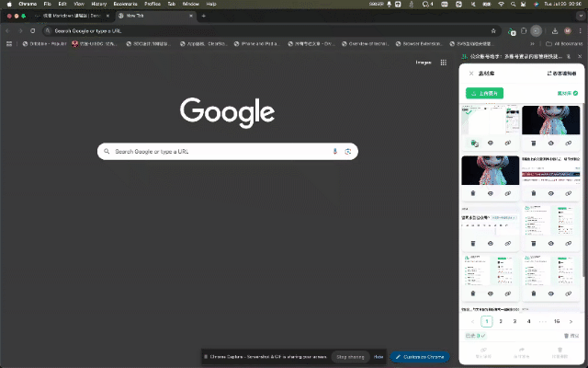
Task: Go to the next page of the image library
Action: 571,321
